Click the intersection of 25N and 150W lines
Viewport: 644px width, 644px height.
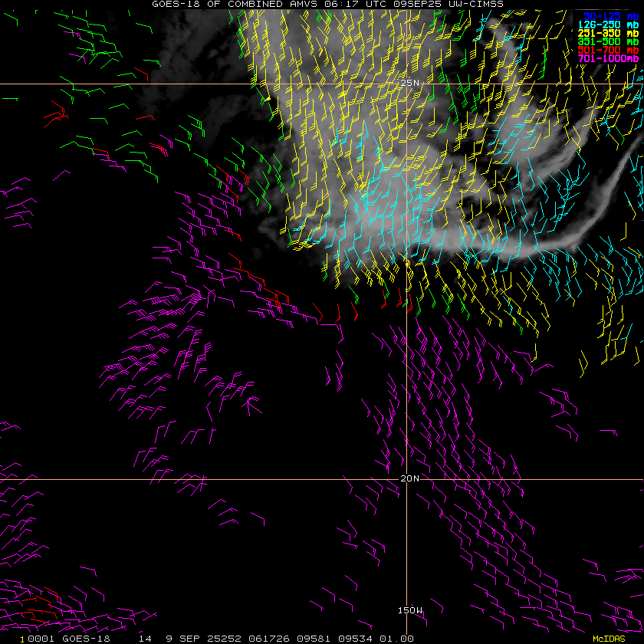coord(406,84)
